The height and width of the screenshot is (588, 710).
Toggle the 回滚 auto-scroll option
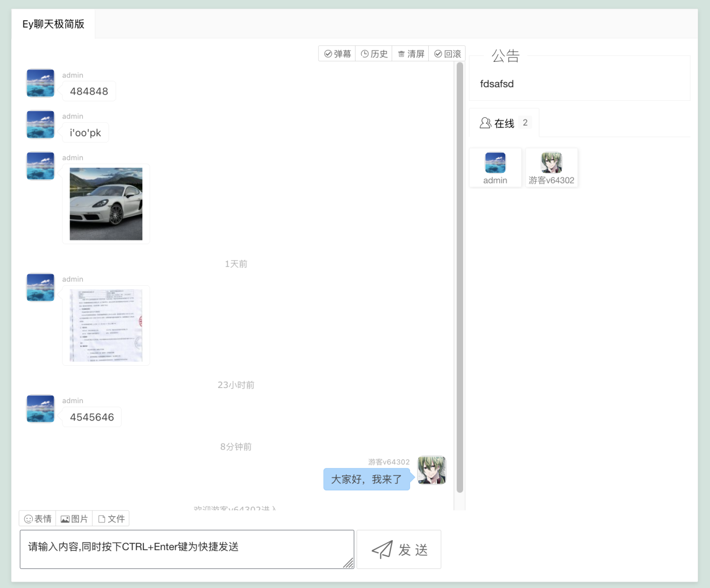447,54
